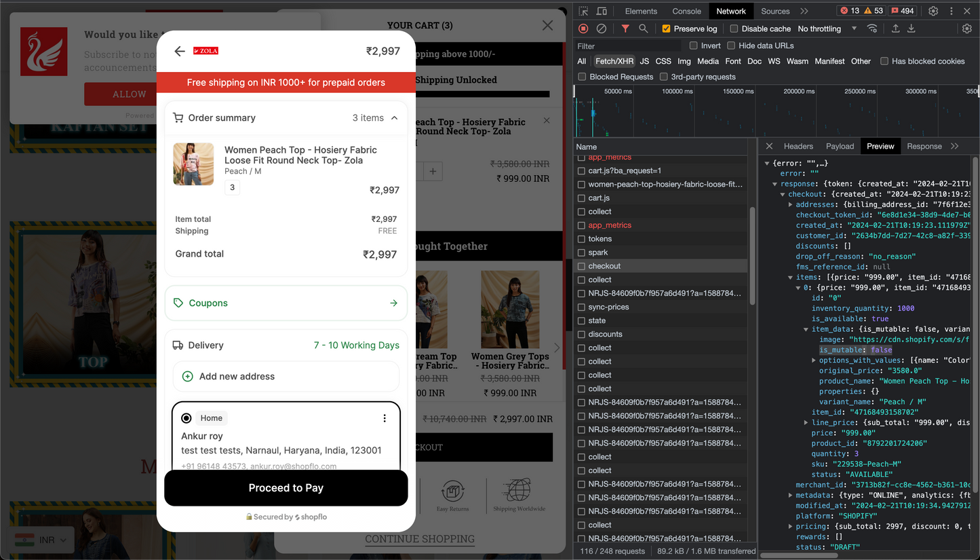Expand the addresses node in Preview
Image resolution: width=980 pixels, height=560 pixels.
pos(791,204)
